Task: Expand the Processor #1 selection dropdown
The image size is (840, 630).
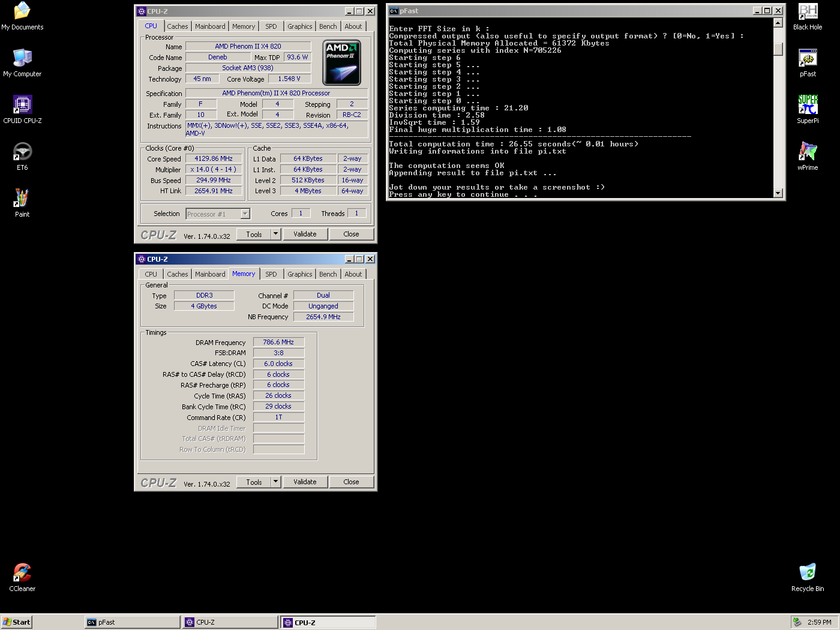Action: [x=245, y=214]
